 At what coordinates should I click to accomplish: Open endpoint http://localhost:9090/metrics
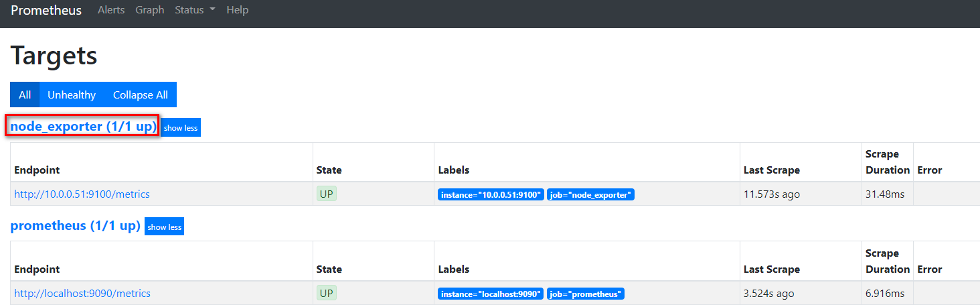82,293
